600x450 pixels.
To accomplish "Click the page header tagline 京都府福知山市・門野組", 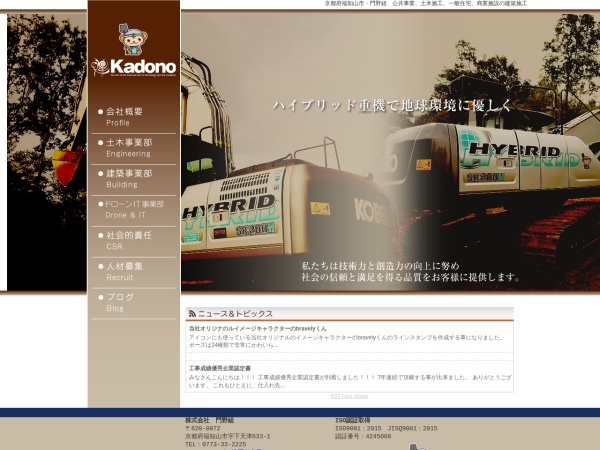I will coord(426,3).
